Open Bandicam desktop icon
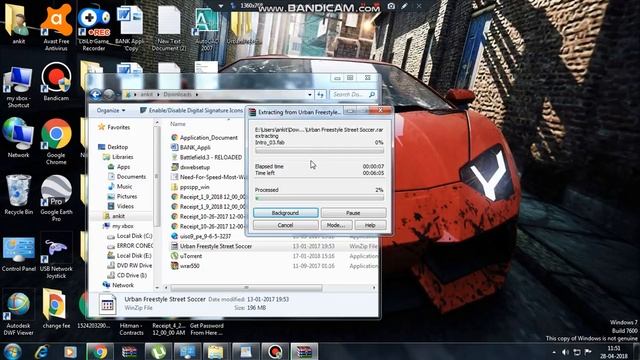This screenshot has height=360, width=640. (x=56, y=82)
